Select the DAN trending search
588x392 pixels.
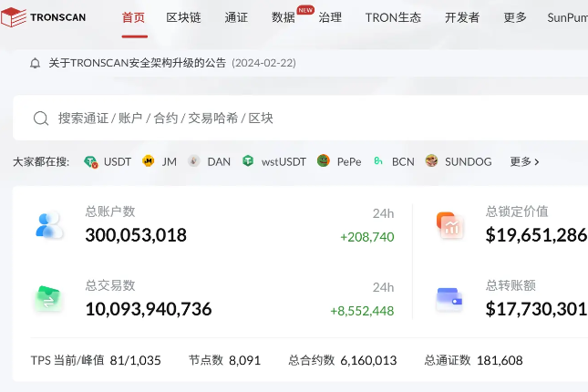(x=219, y=161)
